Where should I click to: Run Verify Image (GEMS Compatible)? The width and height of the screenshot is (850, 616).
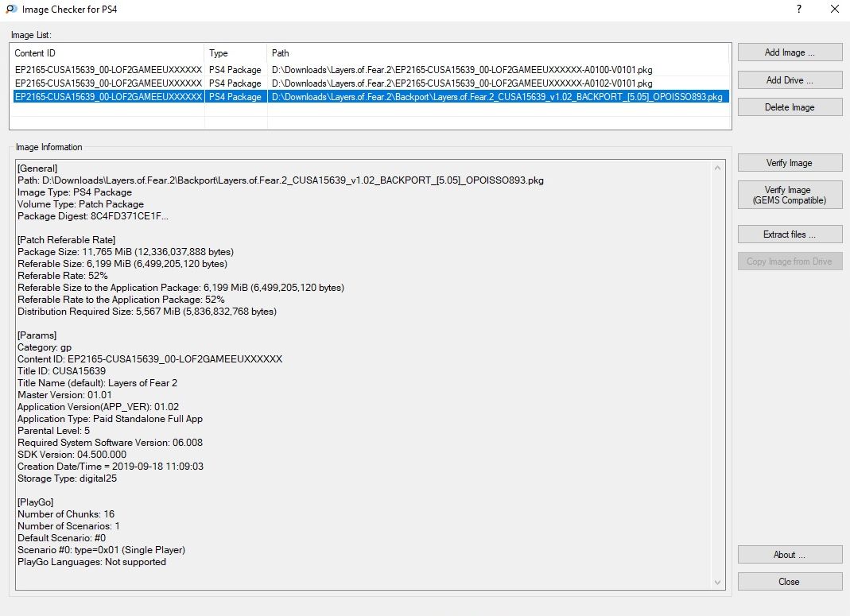[x=790, y=195]
